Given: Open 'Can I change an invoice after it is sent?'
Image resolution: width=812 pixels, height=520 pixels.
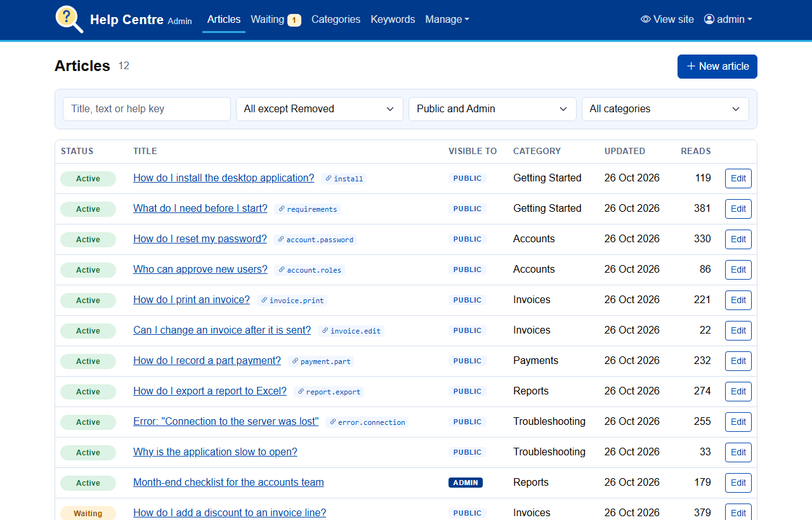Looking at the screenshot, I should pos(222,330).
